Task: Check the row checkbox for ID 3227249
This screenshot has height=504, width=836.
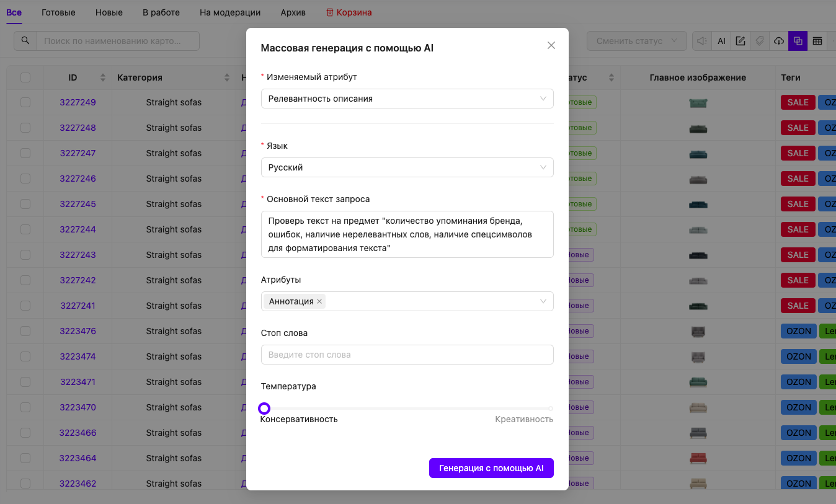Action: [x=25, y=102]
